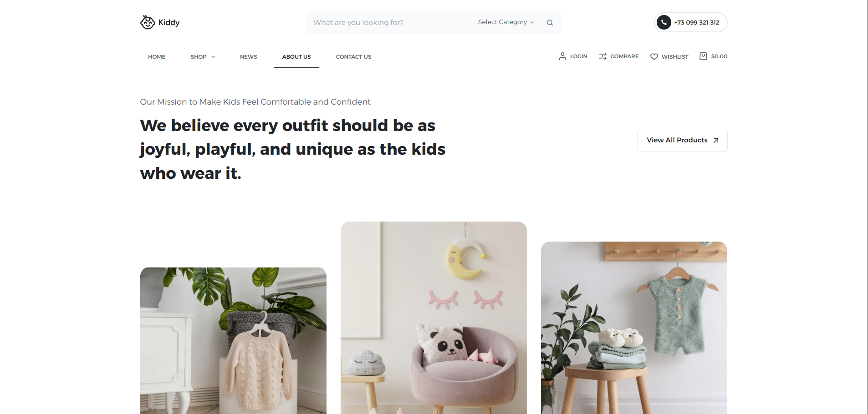
Task: Click the Kiddy baby face logo icon
Action: pos(148,22)
